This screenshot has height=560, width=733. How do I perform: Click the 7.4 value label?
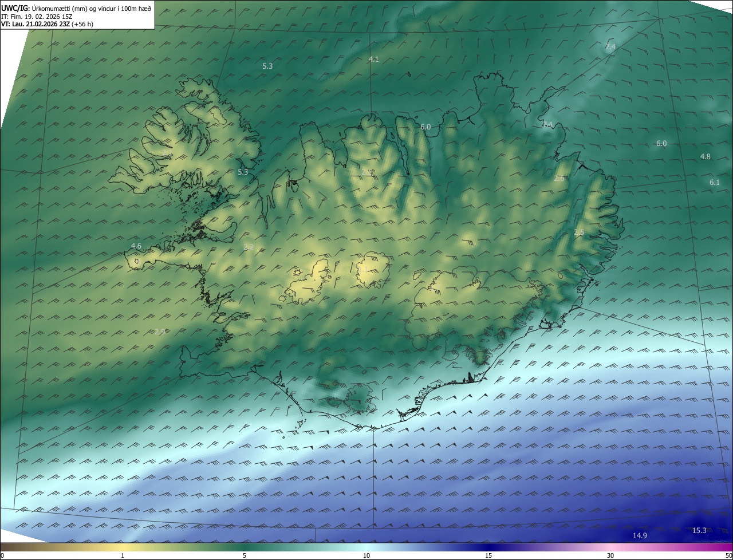tap(610, 46)
